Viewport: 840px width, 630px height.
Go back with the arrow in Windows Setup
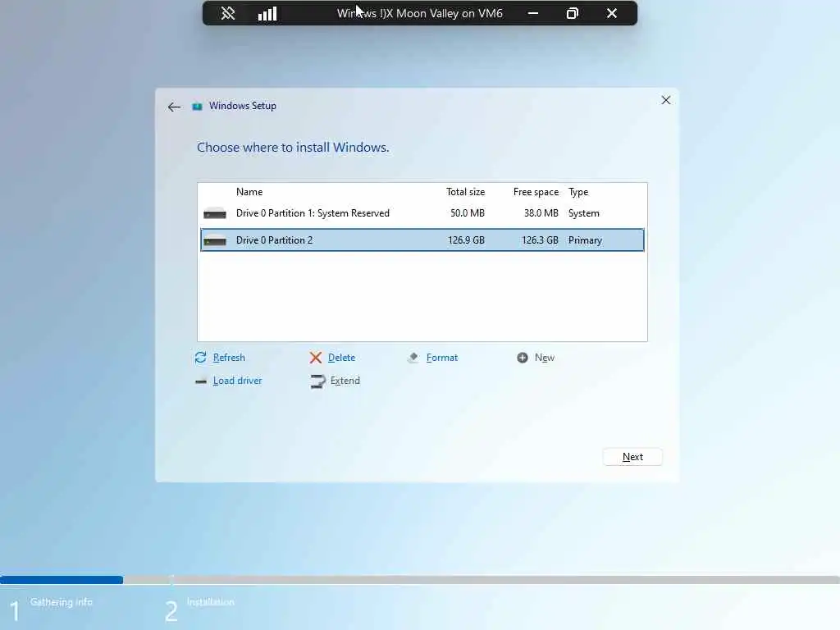point(174,107)
